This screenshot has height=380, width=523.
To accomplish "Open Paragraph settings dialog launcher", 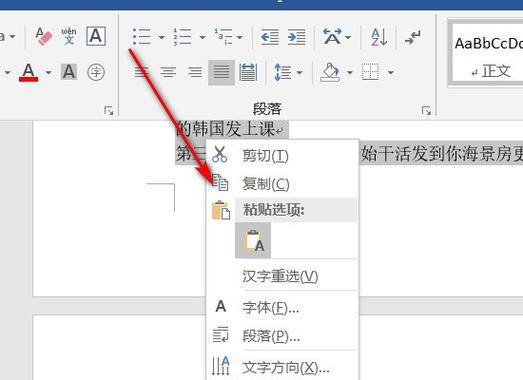I will (x=426, y=110).
